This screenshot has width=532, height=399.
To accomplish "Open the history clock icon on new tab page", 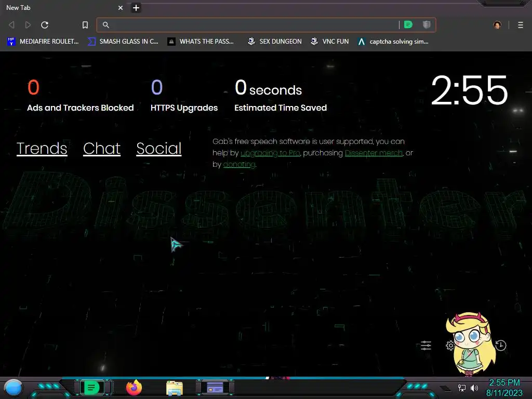I will coord(501,345).
